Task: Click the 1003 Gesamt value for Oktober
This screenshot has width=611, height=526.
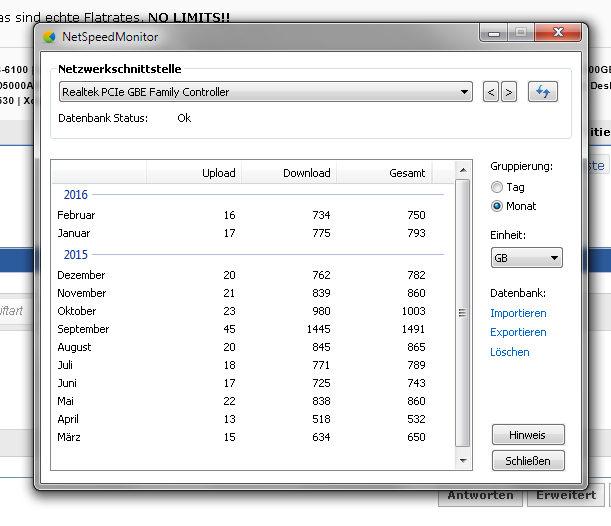Action: (413, 311)
